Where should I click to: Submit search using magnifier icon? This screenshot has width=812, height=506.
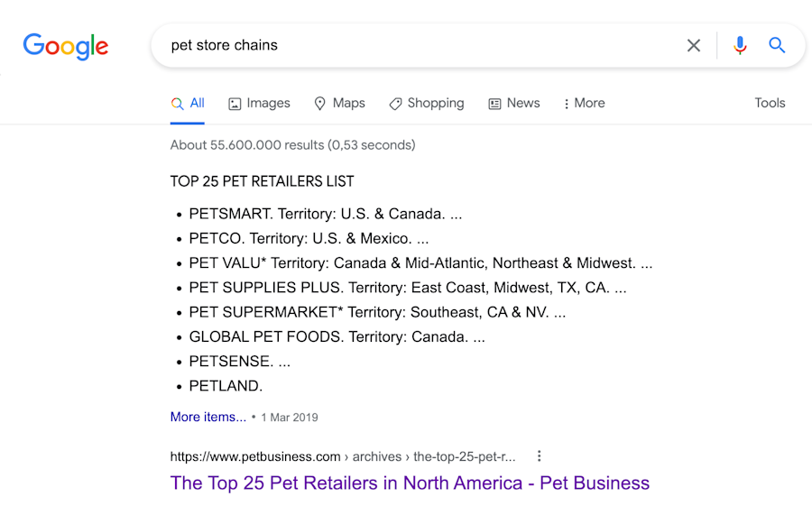(777, 45)
